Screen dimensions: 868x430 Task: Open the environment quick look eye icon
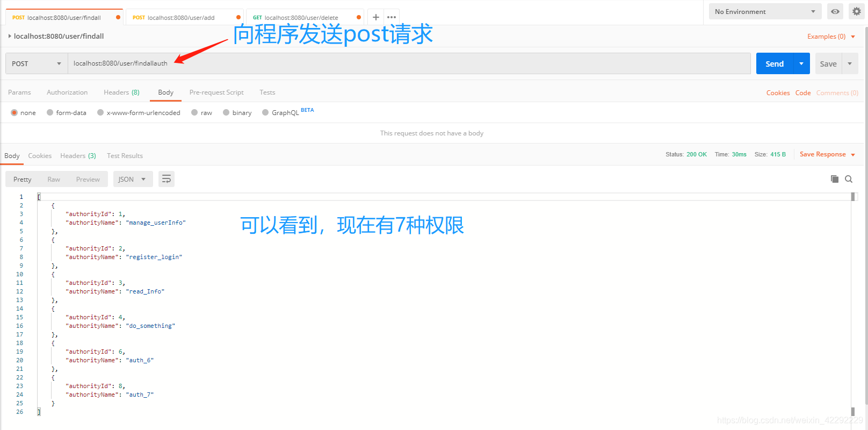point(835,11)
